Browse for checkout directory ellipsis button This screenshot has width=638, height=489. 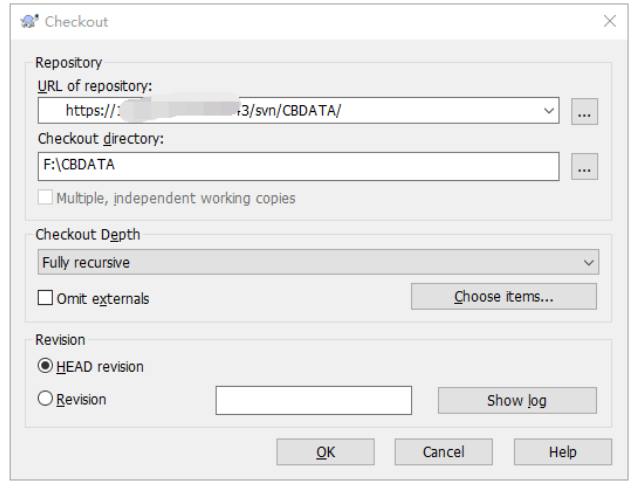click(x=584, y=166)
